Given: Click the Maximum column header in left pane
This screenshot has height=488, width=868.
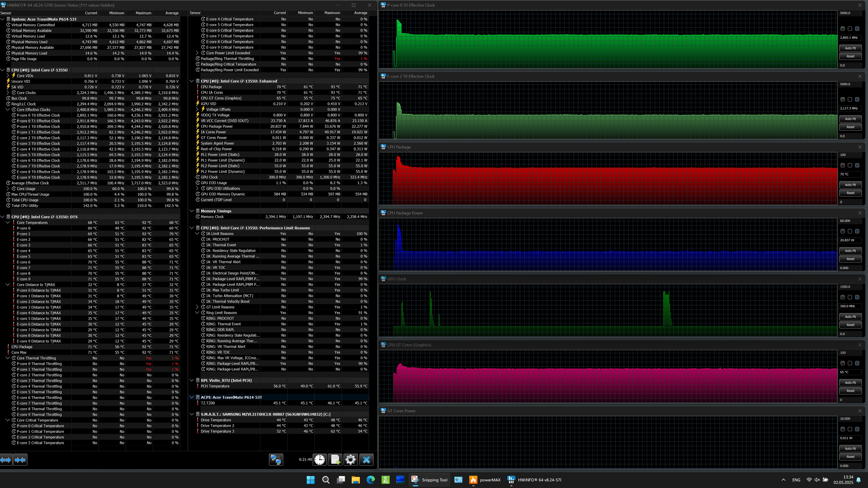Looking at the screenshot, I should point(143,13).
